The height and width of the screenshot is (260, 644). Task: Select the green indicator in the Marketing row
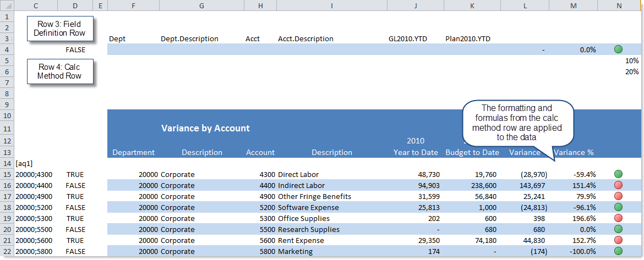pos(618,251)
